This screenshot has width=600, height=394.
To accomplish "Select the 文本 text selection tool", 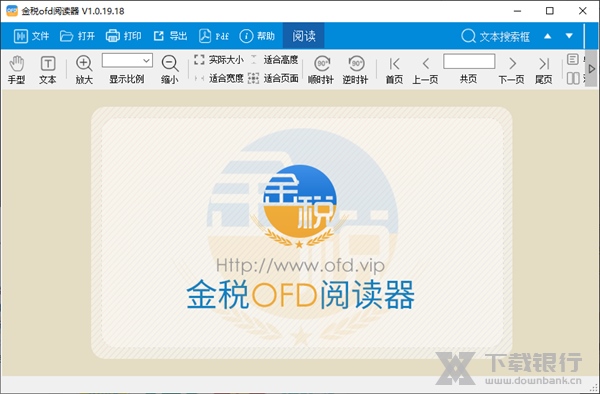I will [x=48, y=70].
